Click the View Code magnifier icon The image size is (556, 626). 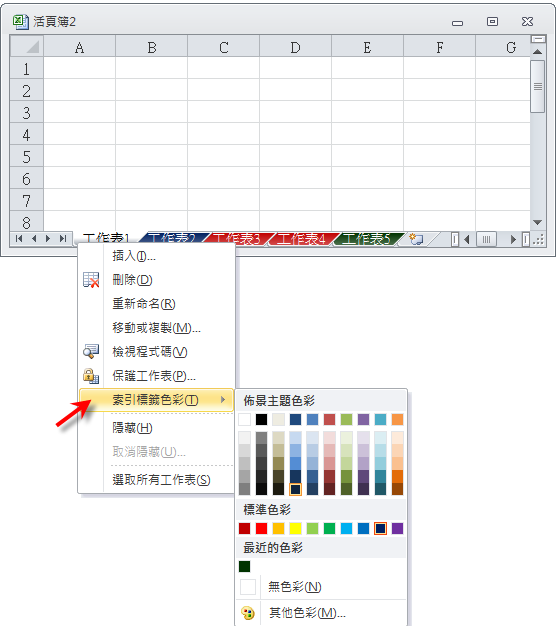pos(91,351)
